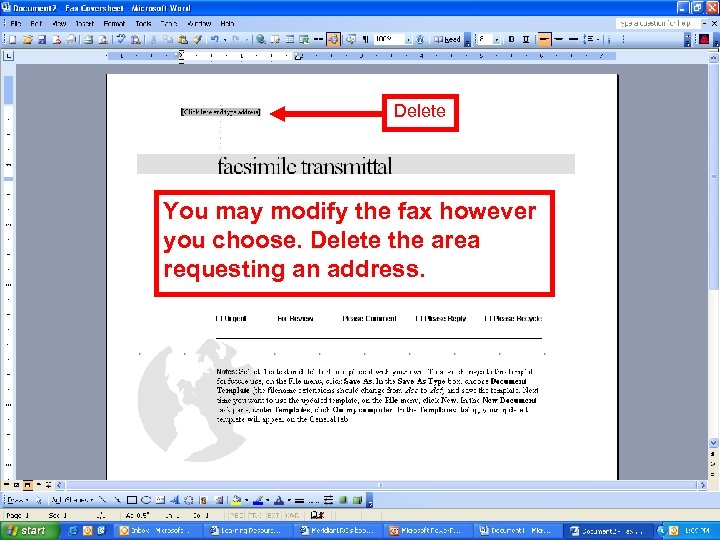Click the tab stop selector at ruler corner
This screenshot has height=540, width=720.
point(8,56)
